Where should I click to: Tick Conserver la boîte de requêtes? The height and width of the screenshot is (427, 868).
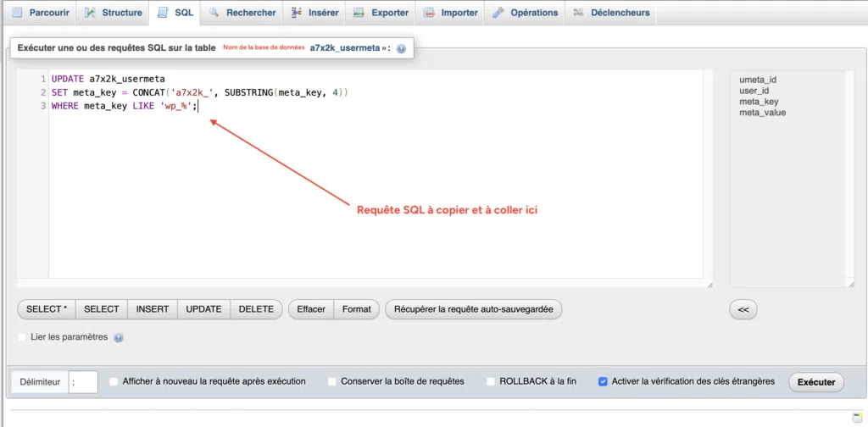click(x=332, y=381)
